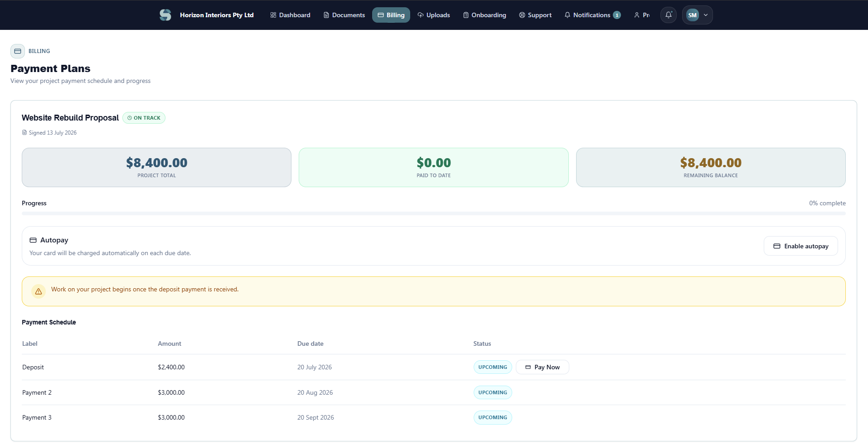Click the Website Rebuild Proposal title
The image size is (868, 445).
click(x=70, y=118)
